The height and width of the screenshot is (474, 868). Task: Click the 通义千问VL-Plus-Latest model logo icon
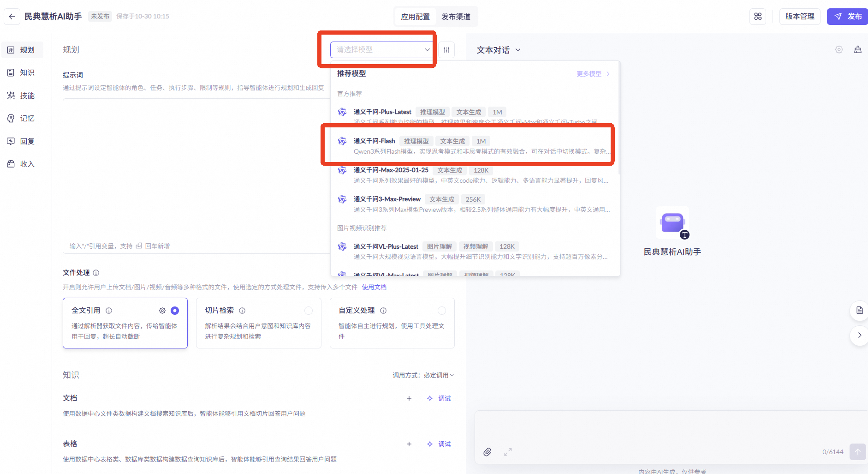342,246
